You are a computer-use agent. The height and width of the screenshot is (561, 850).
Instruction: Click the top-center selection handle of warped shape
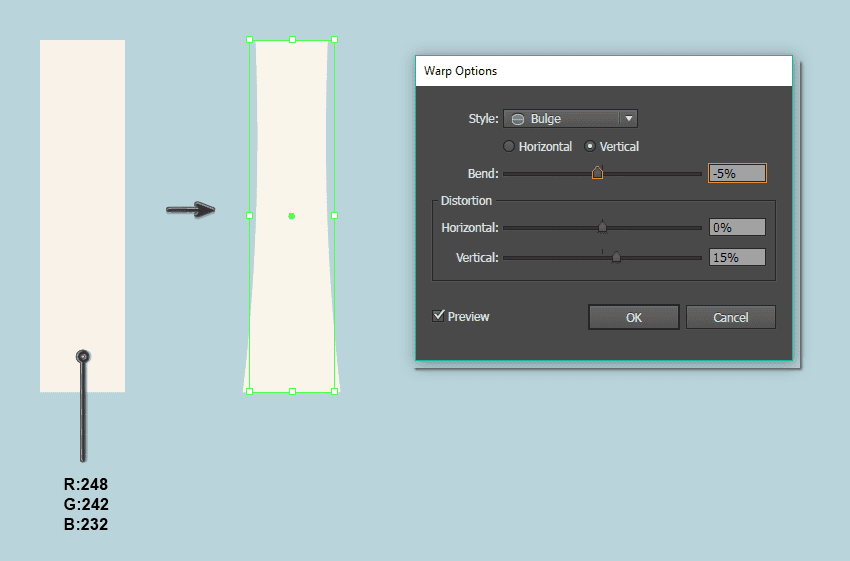pos(292,40)
